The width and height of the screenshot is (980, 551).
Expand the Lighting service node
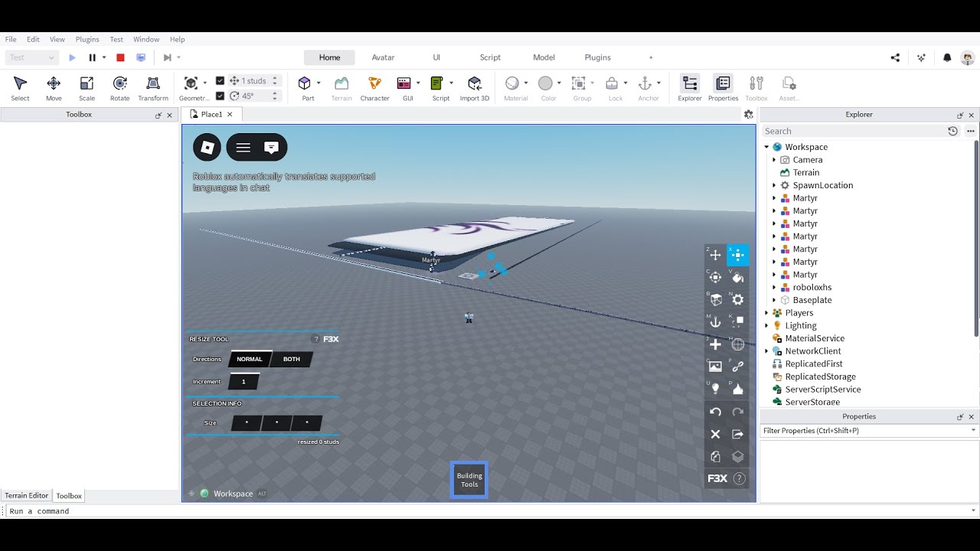pyautogui.click(x=766, y=326)
